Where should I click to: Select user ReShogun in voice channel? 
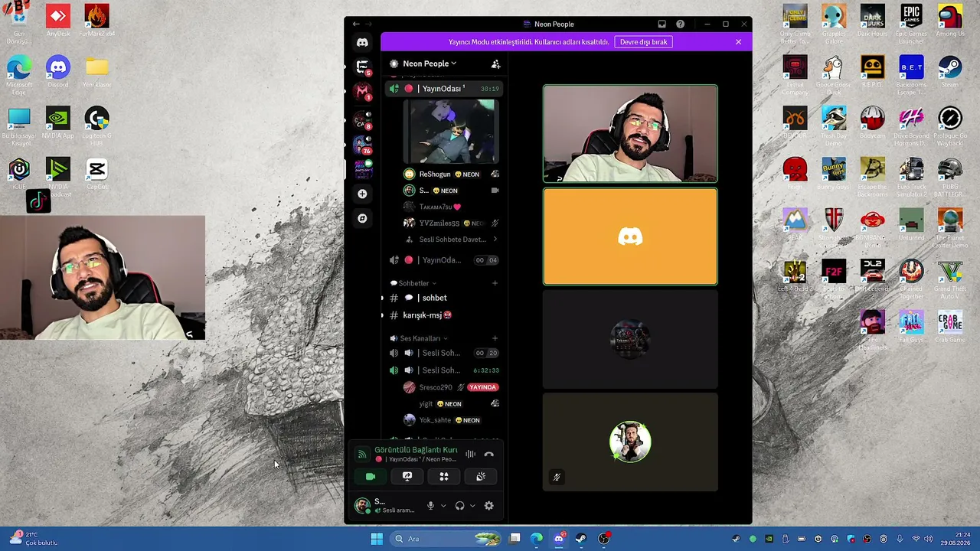coord(452,174)
